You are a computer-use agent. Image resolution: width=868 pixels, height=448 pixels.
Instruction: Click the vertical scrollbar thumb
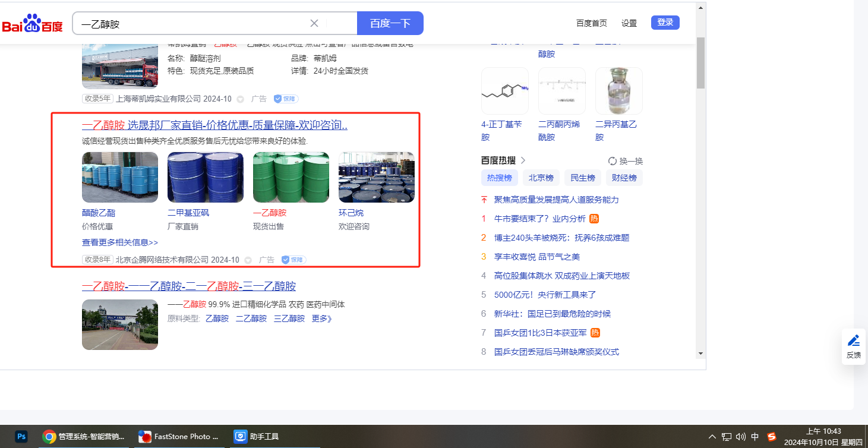(701, 62)
